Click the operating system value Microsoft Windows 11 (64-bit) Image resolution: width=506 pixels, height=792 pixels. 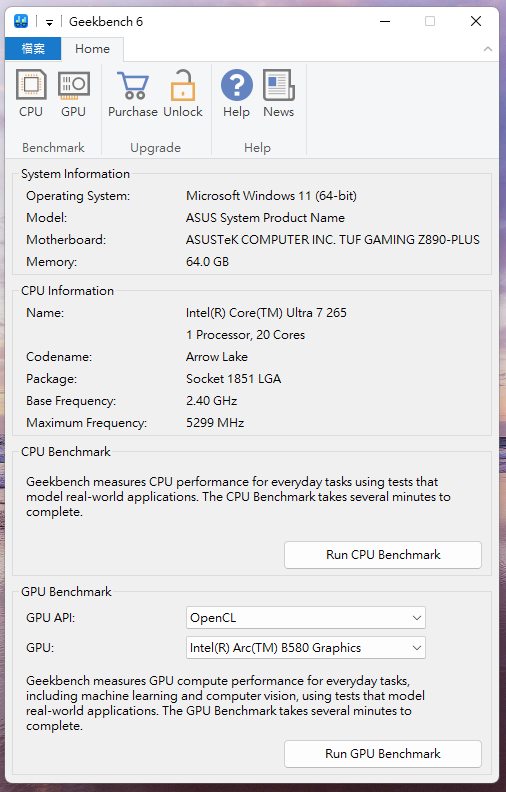tap(271, 196)
